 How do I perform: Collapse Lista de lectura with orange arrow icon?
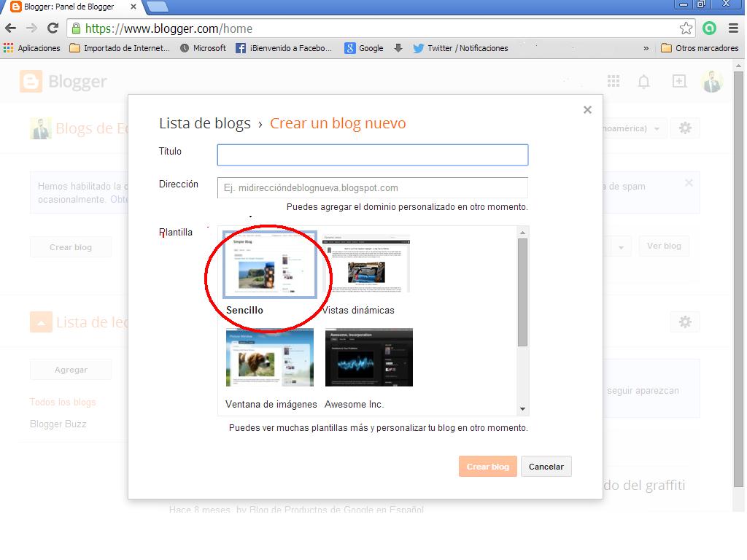(x=41, y=322)
